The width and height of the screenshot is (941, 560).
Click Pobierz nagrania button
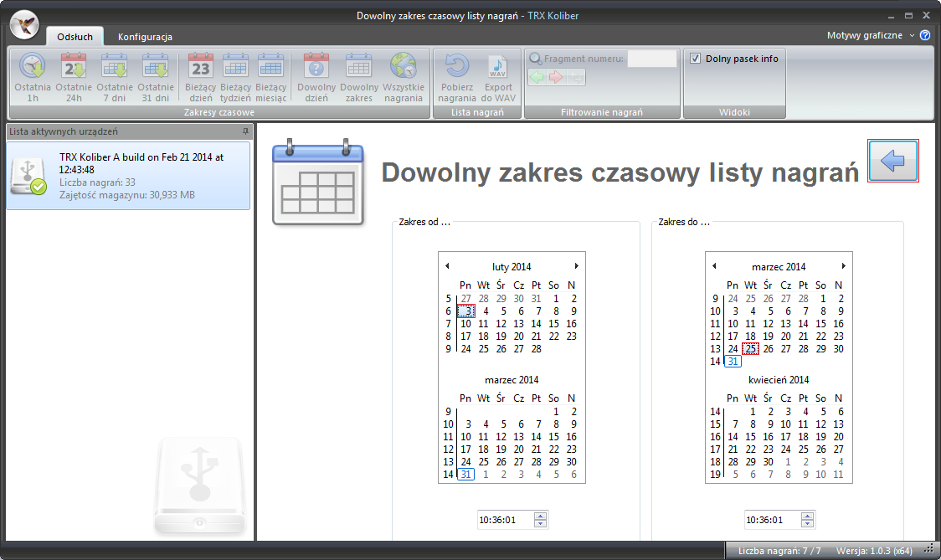coord(457,77)
